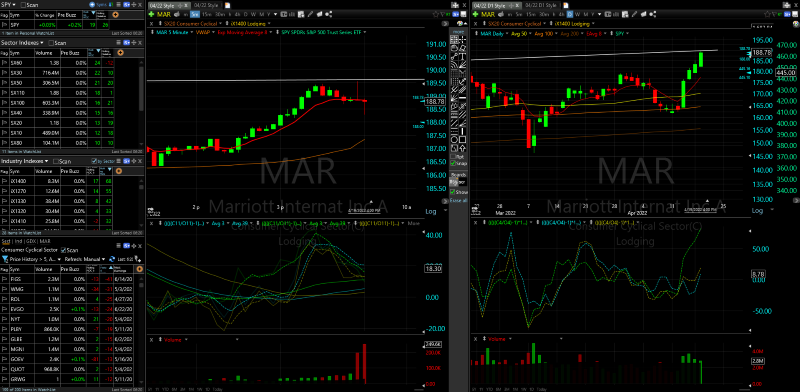Screen dimensions: 800x392
Task: Choose the ellipse drawing tool
Action: point(455,139)
